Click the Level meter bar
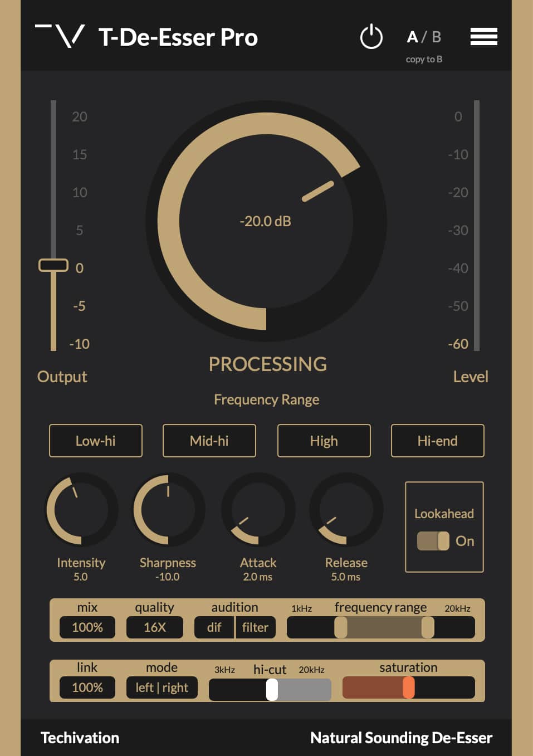The height and width of the screenshot is (756, 533). click(476, 226)
